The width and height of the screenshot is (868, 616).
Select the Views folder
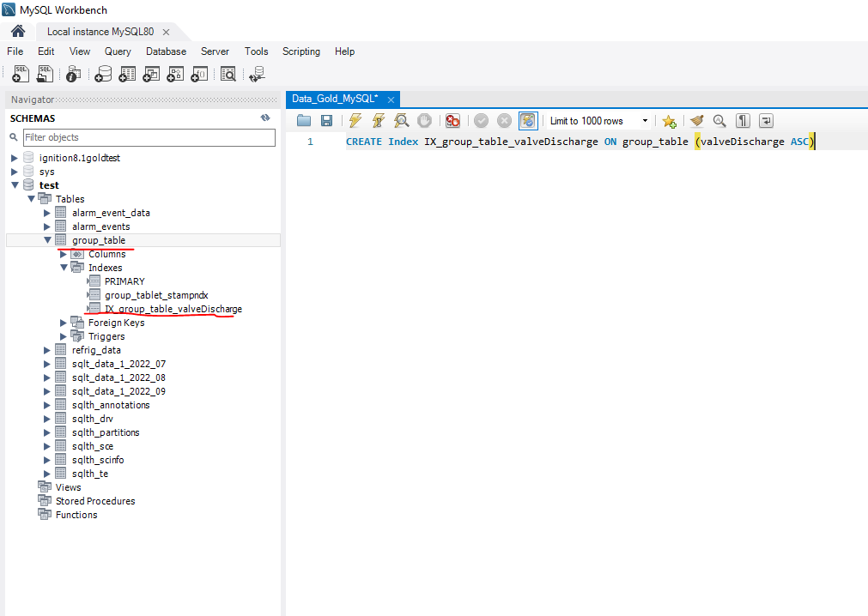coord(68,487)
